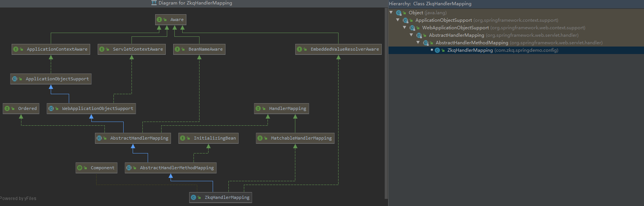Click abstract class icon on AbstractHandlerMapping node
644x206 pixels.
pos(99,138)
